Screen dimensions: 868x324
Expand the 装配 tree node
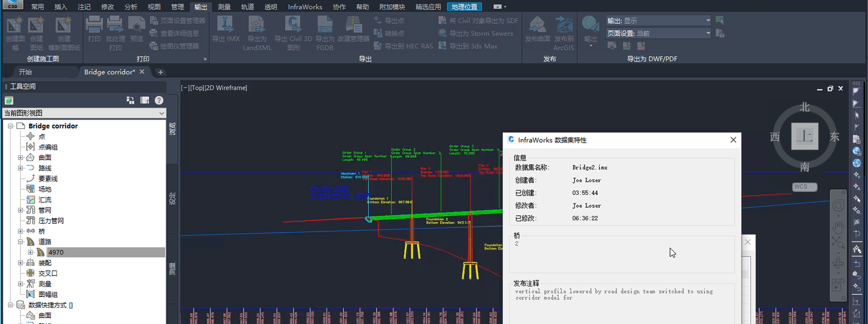pos(20,263)
